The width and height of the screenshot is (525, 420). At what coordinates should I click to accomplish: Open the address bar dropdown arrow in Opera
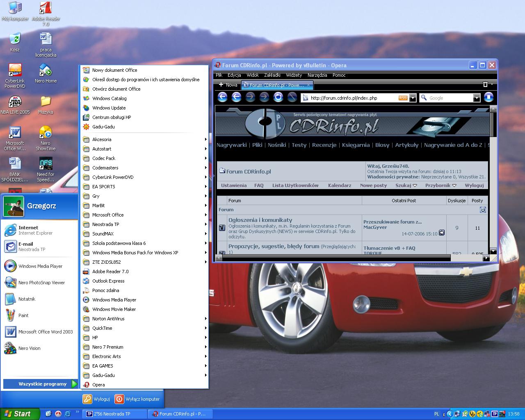click(x=413, y=98)
